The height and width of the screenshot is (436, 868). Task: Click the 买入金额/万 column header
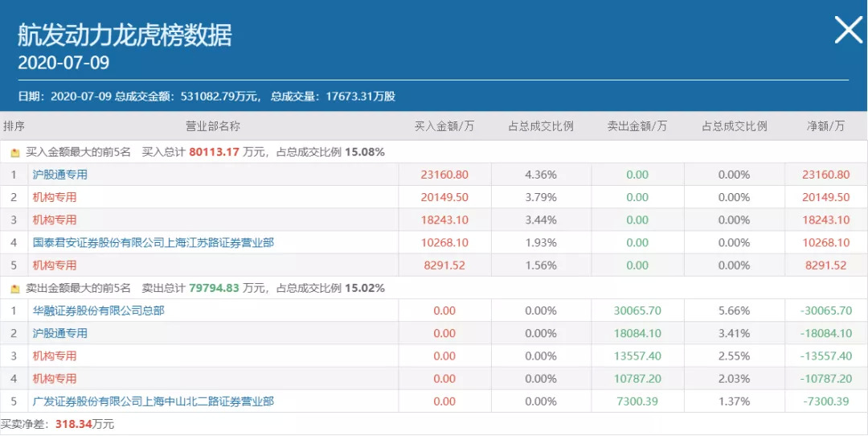click(x=444, y=126)
